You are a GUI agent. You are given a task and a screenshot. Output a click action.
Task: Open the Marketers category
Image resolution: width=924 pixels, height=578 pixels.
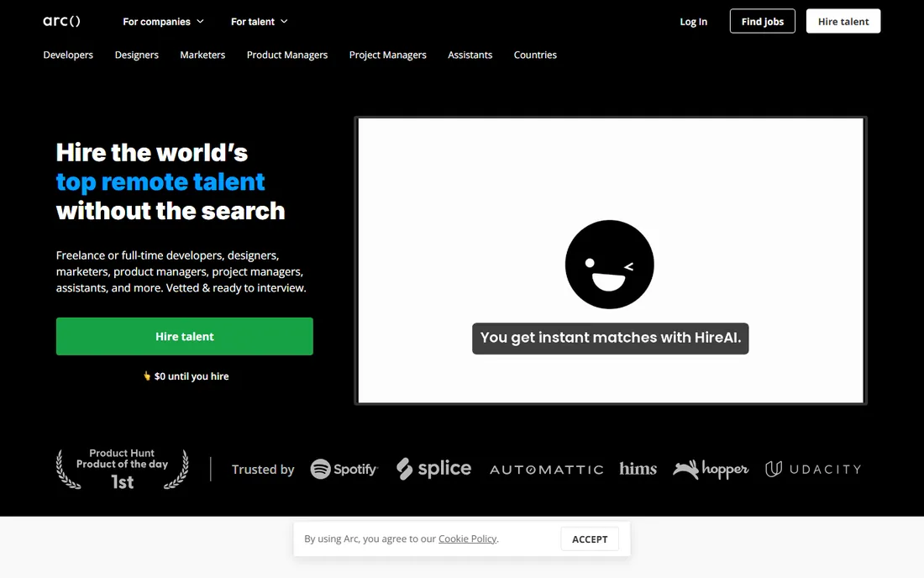point(202,55)
